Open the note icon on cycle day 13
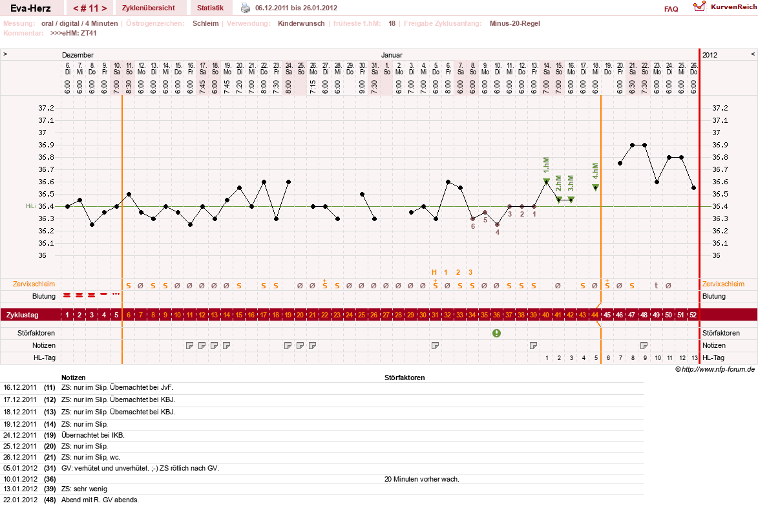This screenshot has height=532, width=758. [214, 345]
